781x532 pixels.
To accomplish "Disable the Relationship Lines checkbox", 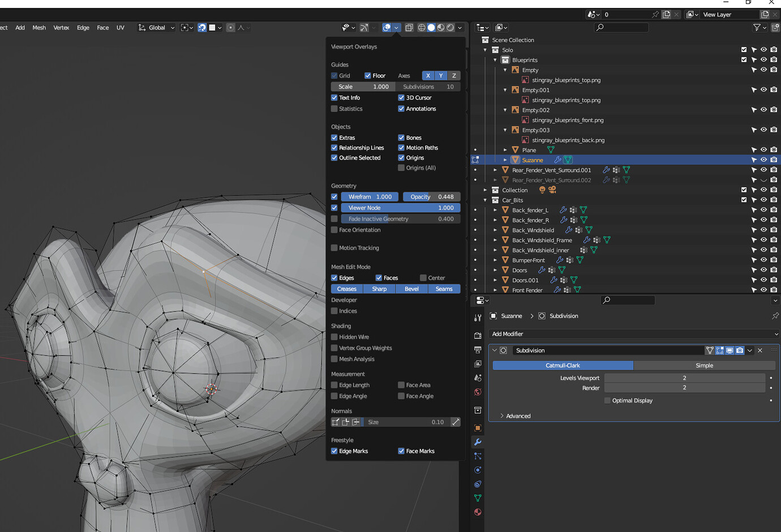I will [x=334, y=148].
